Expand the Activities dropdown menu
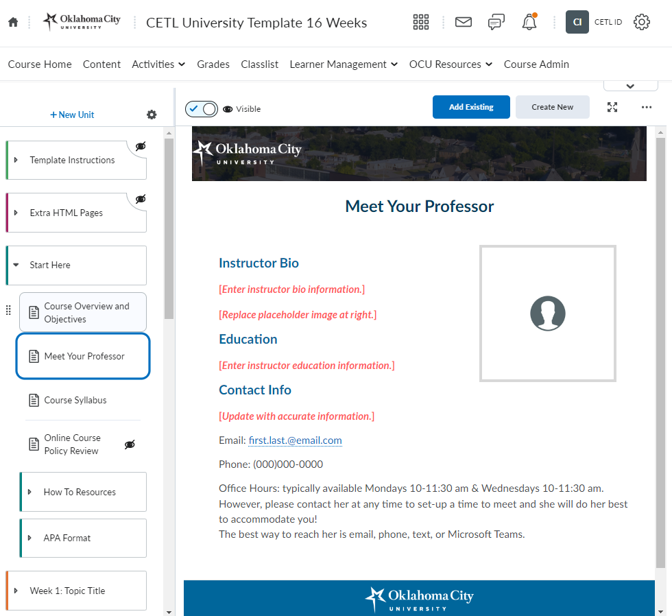 tap(158, 64)
